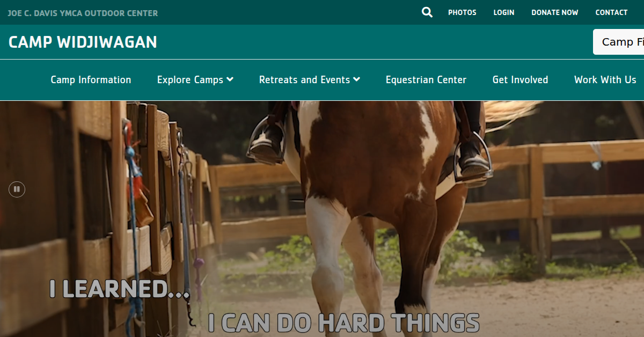
Task: Open the search magnifier icon
Action: pos(427,12)
